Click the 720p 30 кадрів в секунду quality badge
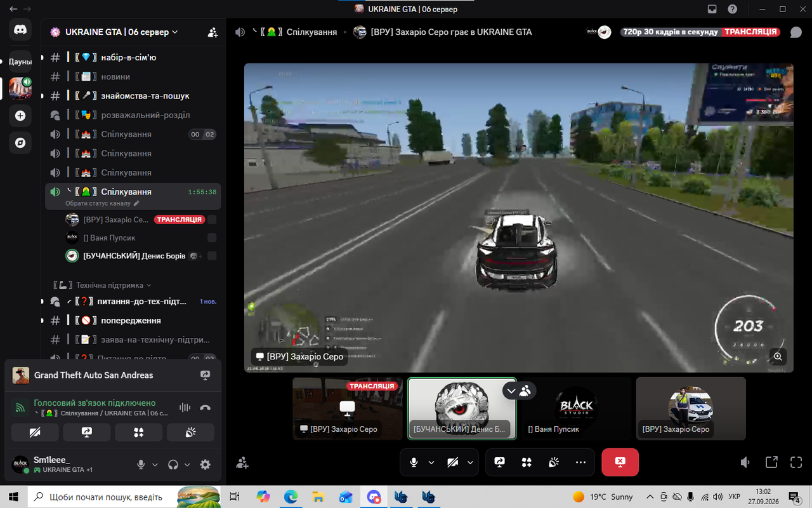The height and width of the screenshot is (508, 812). coord(670,32)
